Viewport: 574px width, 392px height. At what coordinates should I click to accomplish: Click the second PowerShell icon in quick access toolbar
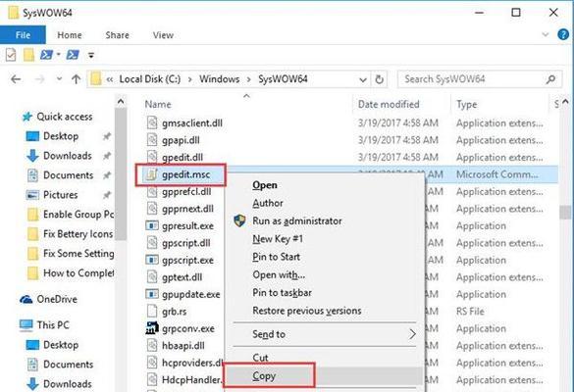73,55
